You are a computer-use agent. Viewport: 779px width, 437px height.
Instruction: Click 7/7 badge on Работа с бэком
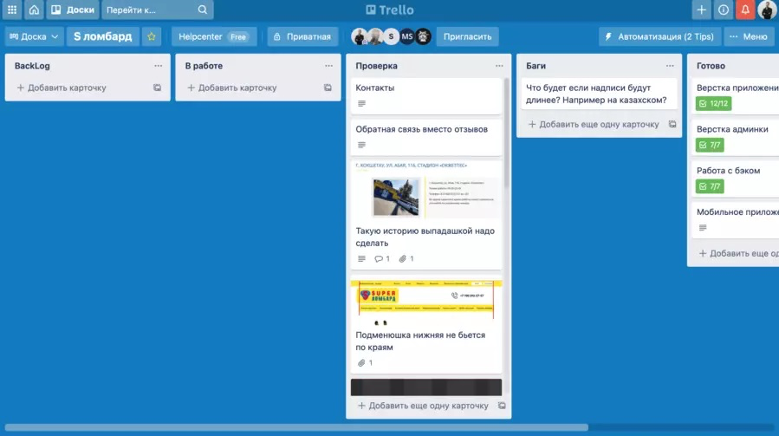pos(709,187)
